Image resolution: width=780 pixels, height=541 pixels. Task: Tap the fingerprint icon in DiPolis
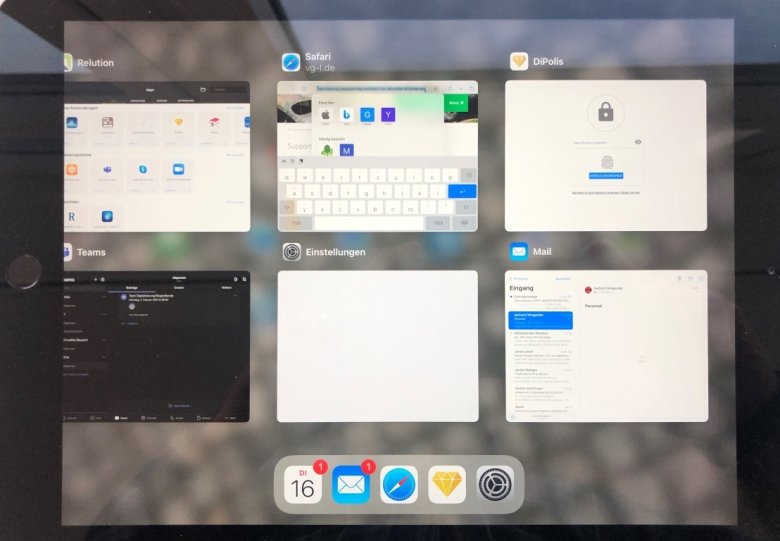(604, 163)
